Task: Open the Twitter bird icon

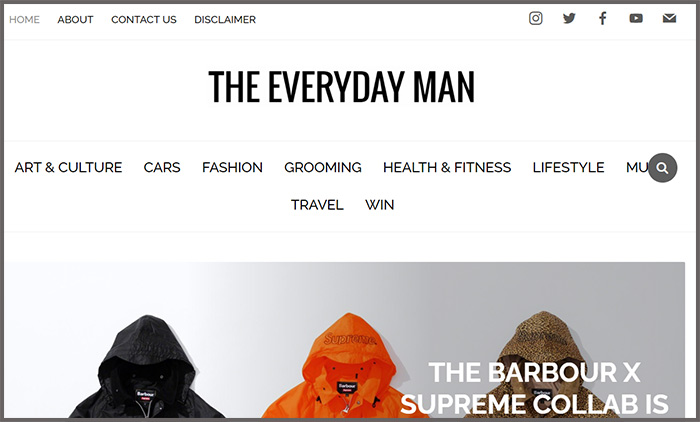Action: (569, 18)
